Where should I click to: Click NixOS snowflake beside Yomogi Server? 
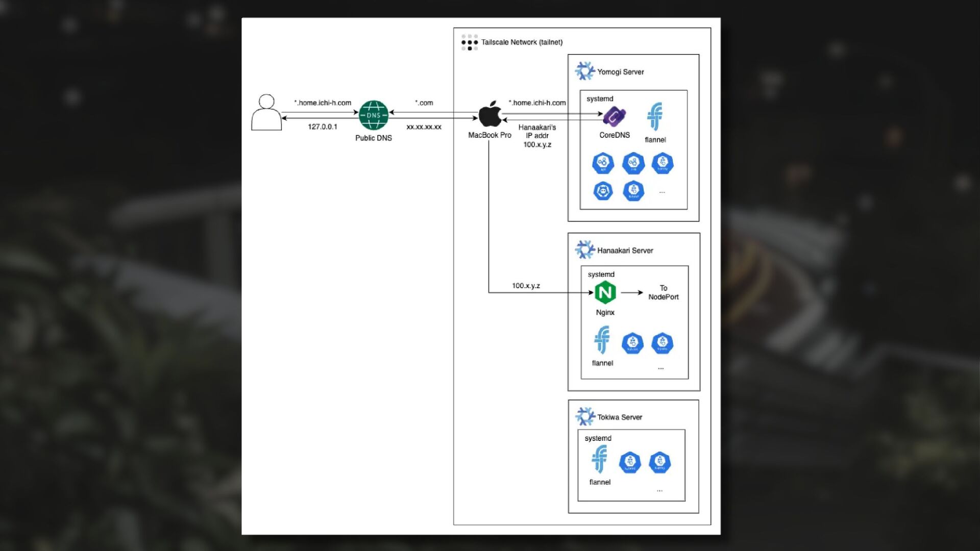click(x=585, y=71)
